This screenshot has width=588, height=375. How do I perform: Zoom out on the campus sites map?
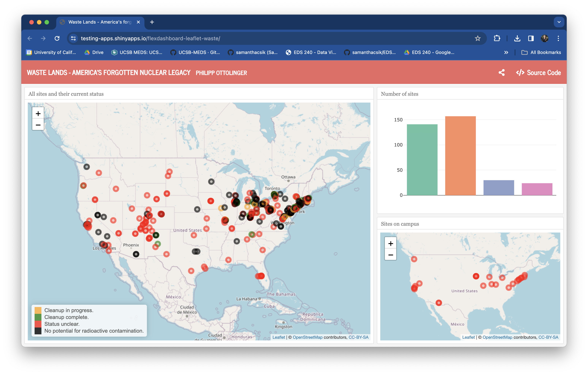point(391,255)
